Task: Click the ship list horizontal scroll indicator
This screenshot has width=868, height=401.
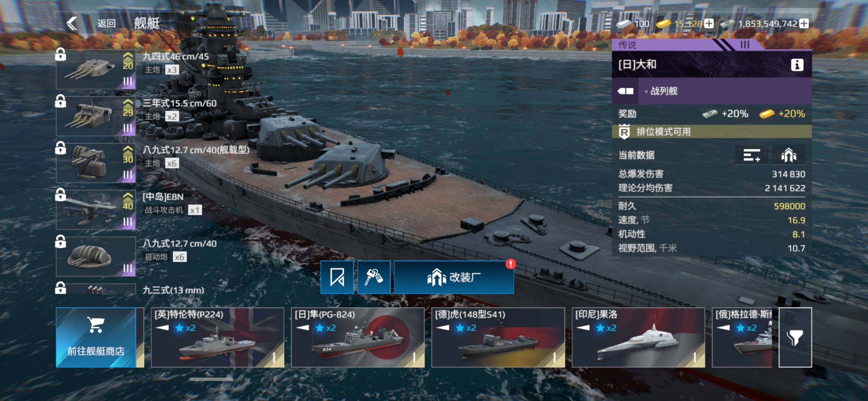Action: (x=211, y=379)
